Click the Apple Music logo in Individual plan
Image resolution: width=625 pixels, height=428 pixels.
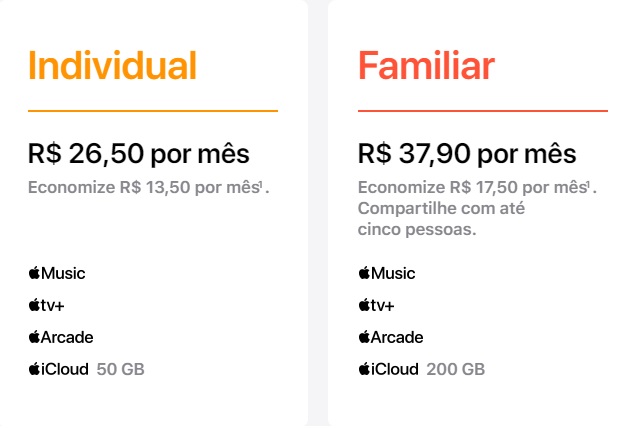click(57, 273)
